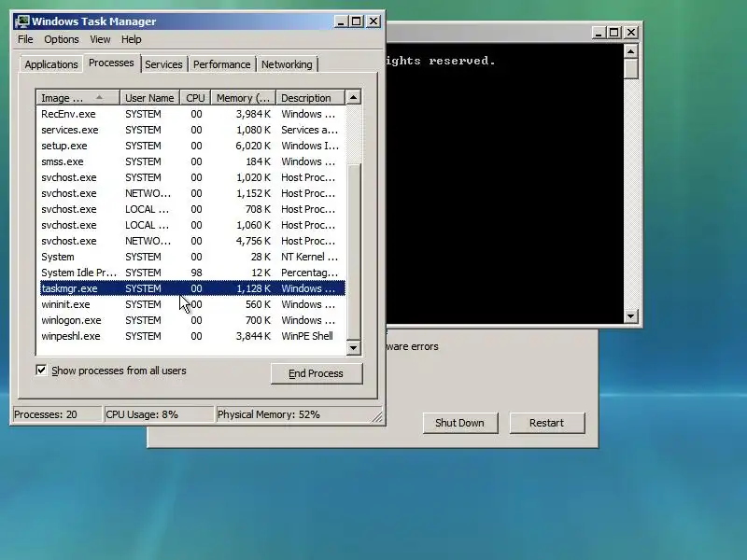Sort by Image Name column header
Viewport: 747px width, 560px height.
tap(78, 98)
